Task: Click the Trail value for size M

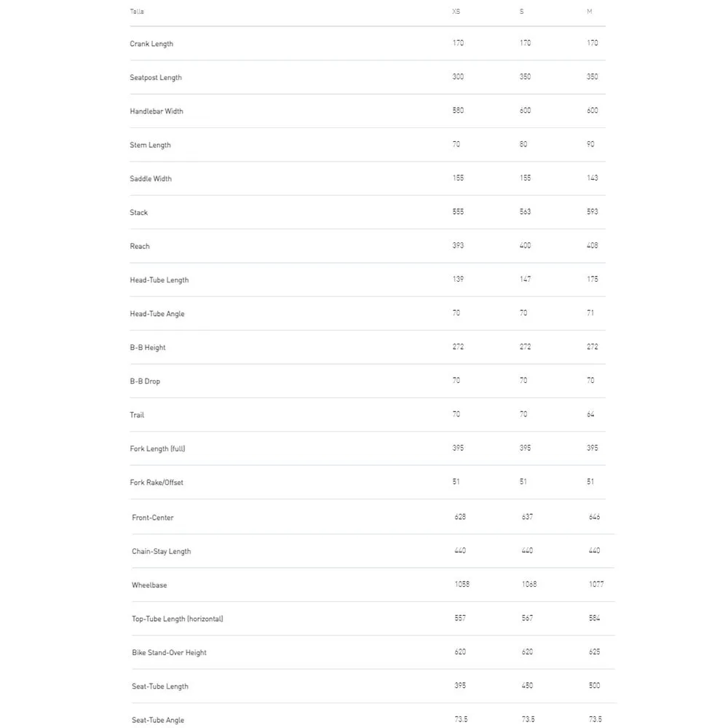Action: click(590, 414)
